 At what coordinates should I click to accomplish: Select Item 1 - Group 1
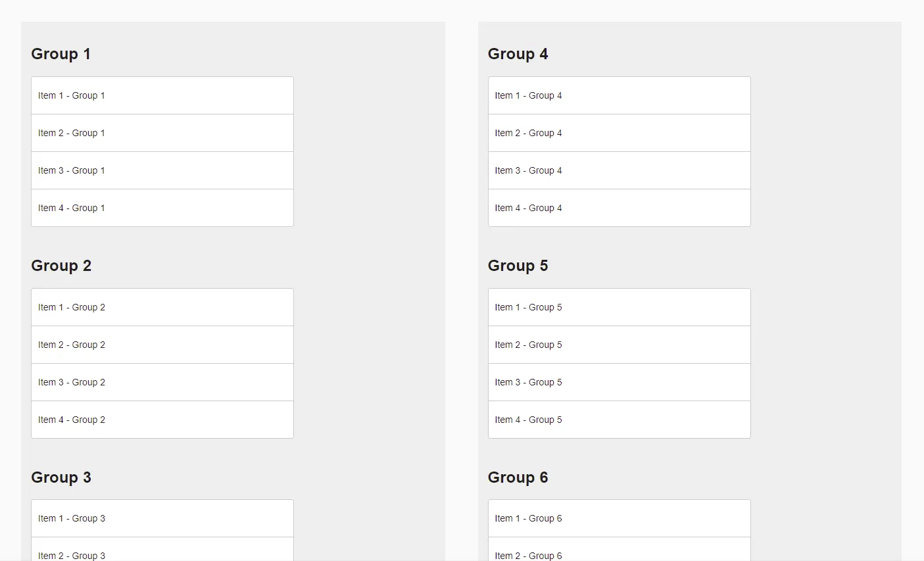pos(162,95)
